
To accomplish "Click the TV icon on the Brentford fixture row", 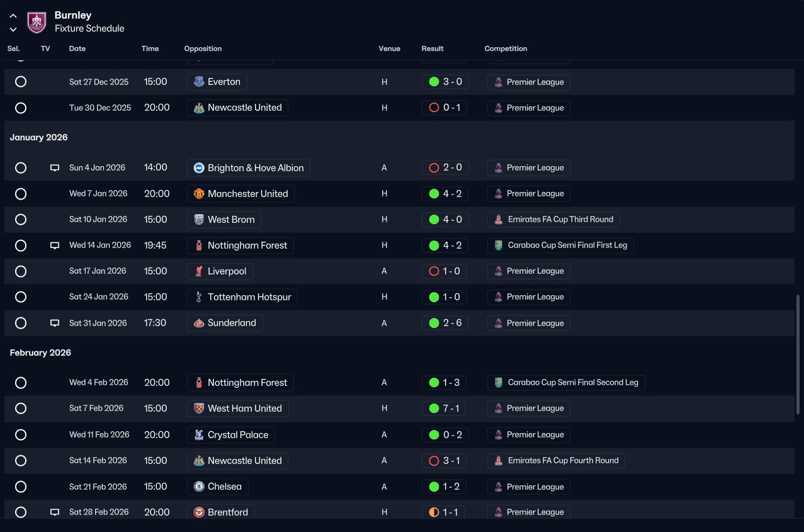I will click(55, 512).
